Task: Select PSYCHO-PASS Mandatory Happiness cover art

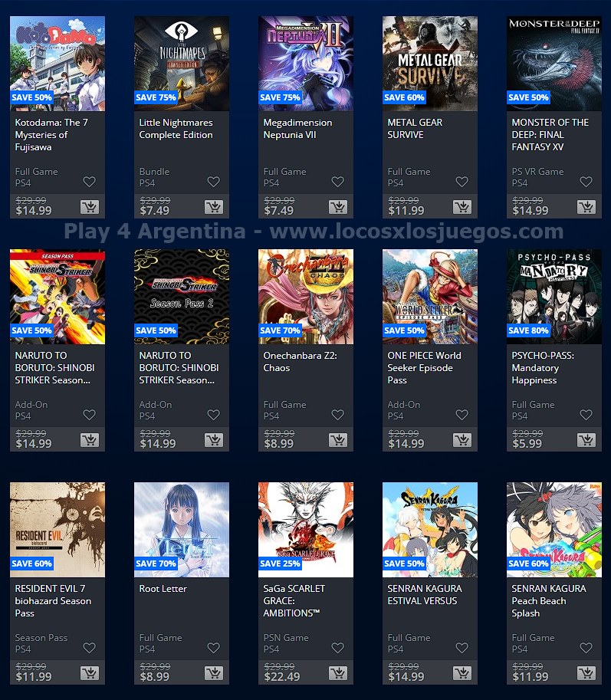Action: [554, 297]
